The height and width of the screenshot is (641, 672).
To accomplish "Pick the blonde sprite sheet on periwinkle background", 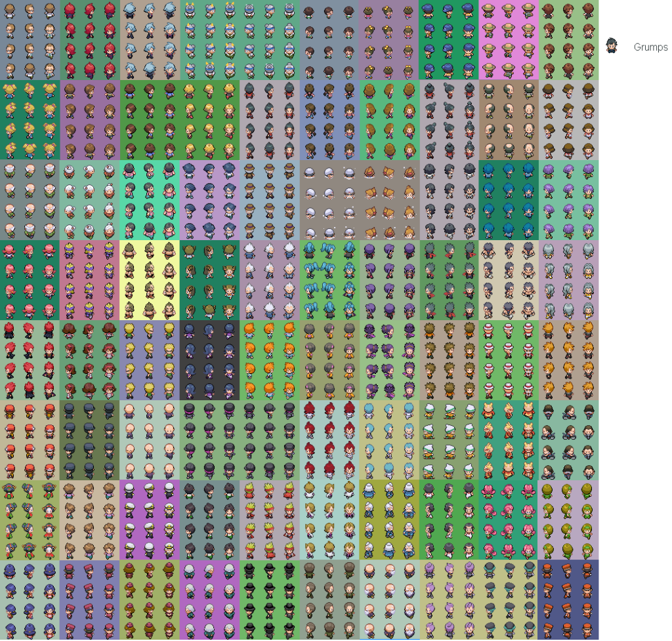I will click(150, 360).
